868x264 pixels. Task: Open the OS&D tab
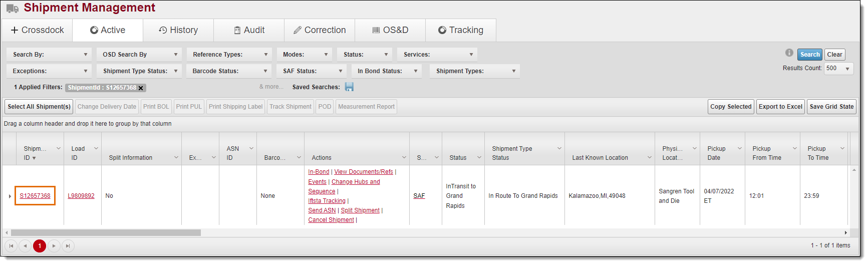(390, 30)
